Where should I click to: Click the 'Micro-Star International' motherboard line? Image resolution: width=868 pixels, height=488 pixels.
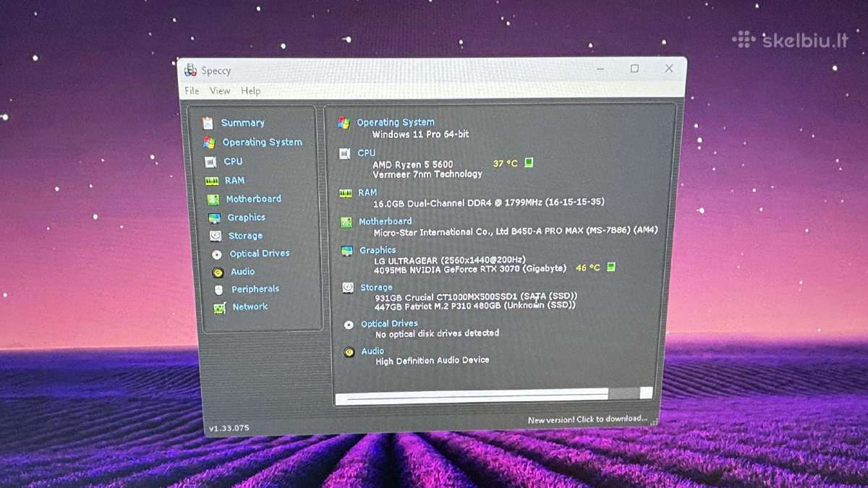click(516, 233)
